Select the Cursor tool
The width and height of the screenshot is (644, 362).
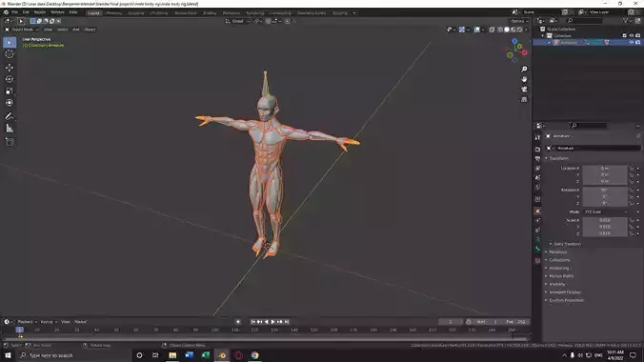(x=10, y=54)
